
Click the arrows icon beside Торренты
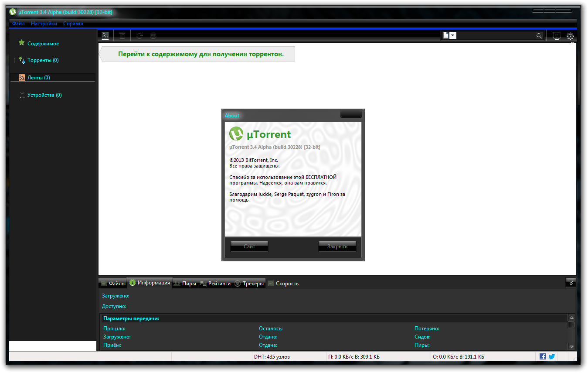tap(22, 60)
